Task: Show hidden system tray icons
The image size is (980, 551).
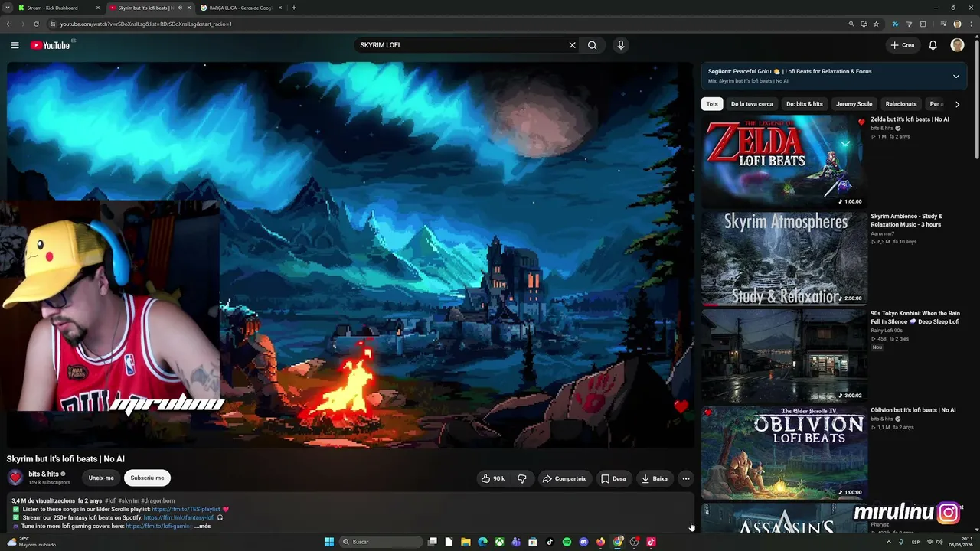Action: [x=889, y=542]
